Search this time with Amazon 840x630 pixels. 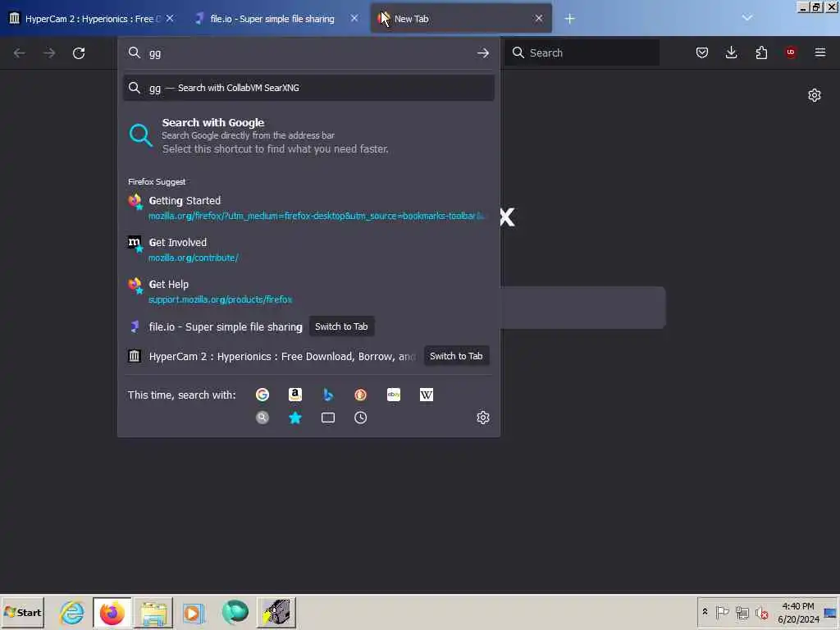[295, 395]
